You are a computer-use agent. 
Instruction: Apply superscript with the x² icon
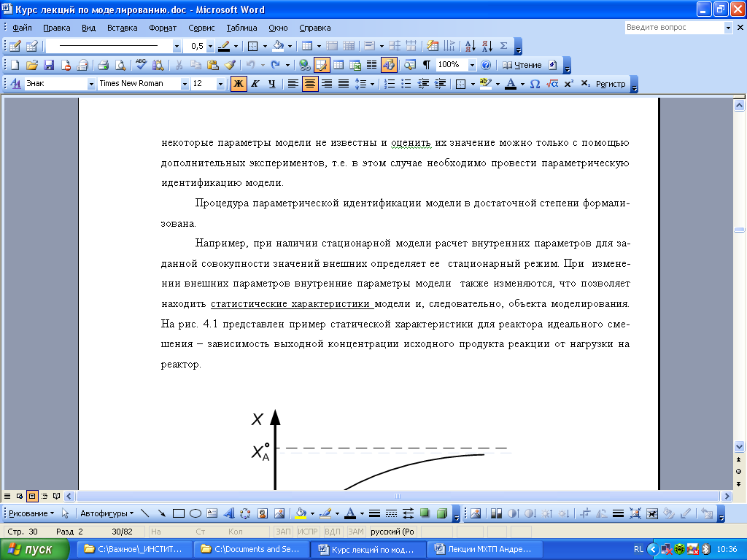coord(568,84)
